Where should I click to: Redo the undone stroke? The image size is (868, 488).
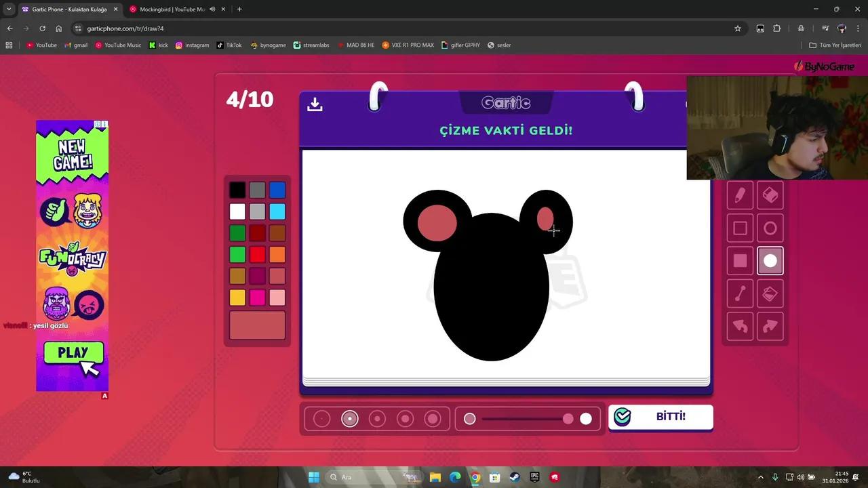(770, 326)
